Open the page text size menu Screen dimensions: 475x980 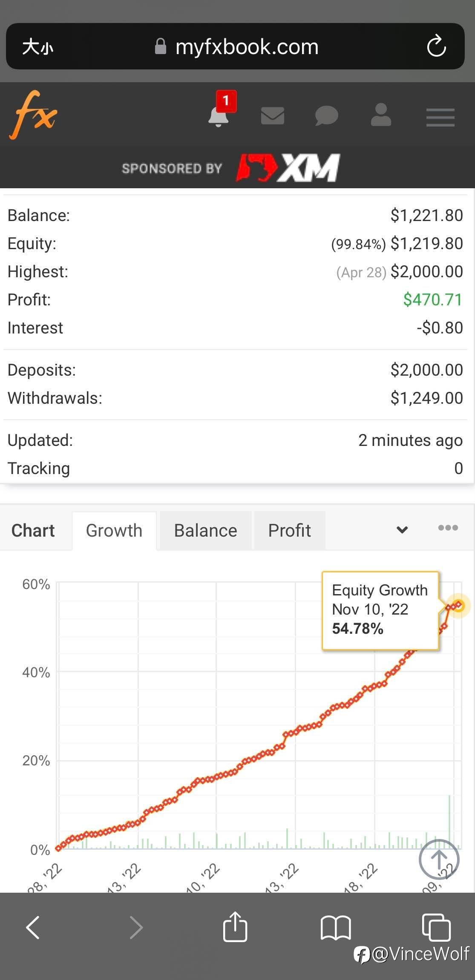(x=37, y=46)
